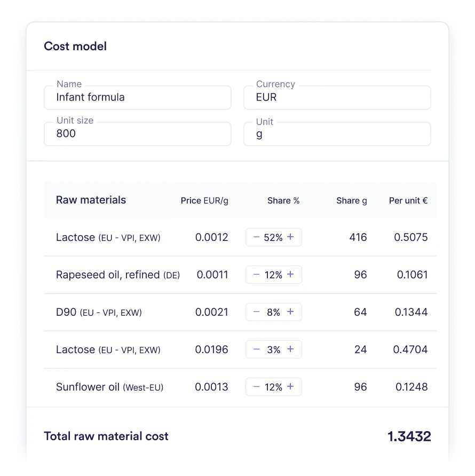This screenshot has width=475, height=476.
Task: Decrease D90 share with minus icon
Action: click(256, 312)
